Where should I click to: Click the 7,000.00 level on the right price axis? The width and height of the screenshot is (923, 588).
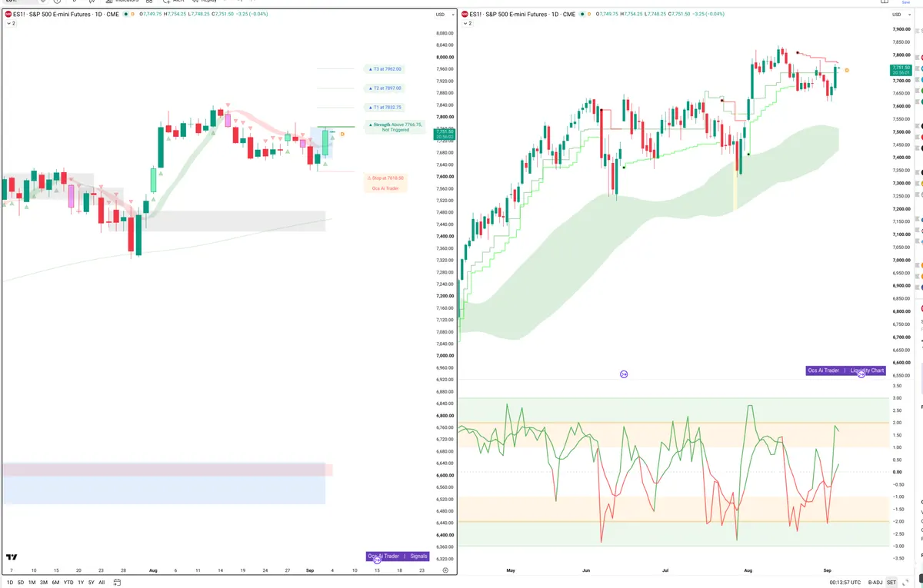tap(901, 260)
